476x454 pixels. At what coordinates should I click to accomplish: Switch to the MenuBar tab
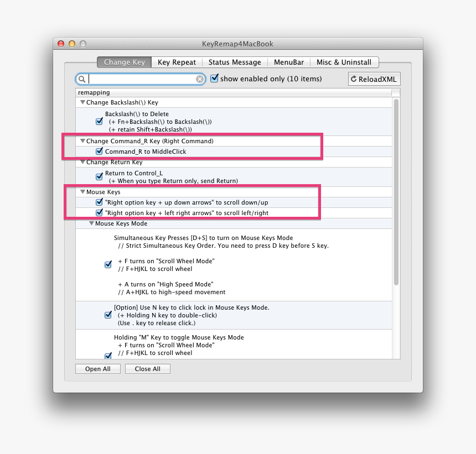[x=289, y=62]
